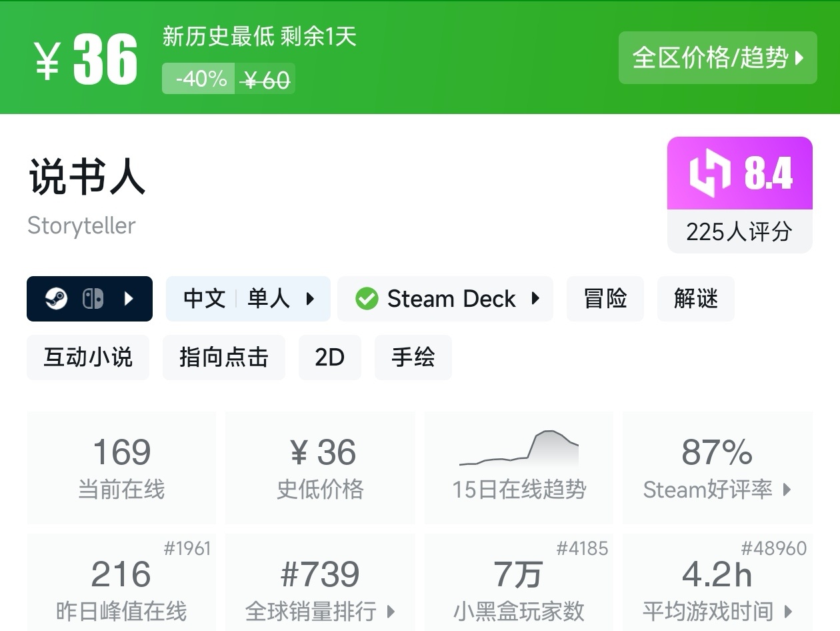Open 平均游戏时间 details
Image resolution: width=840 pixels, height=631 pixels.
pos(717,610)
